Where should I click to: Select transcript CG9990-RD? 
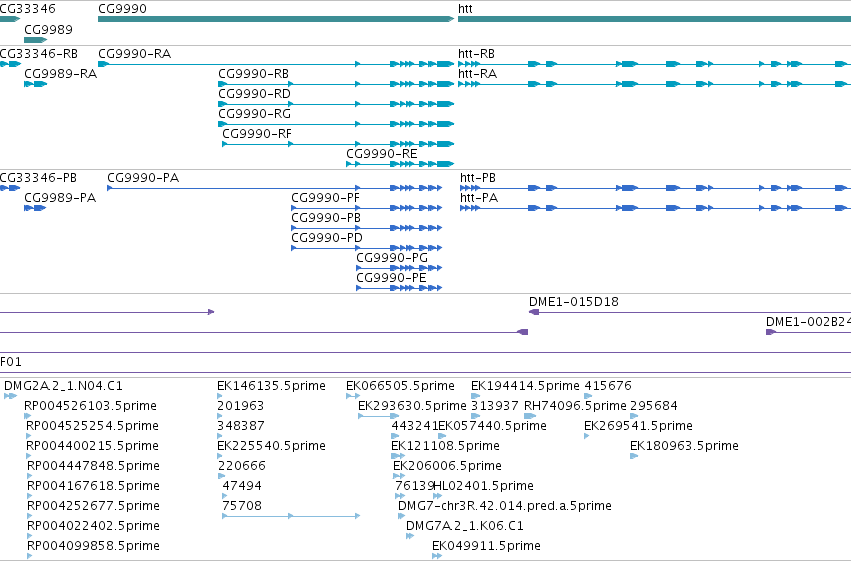point(336,104)
